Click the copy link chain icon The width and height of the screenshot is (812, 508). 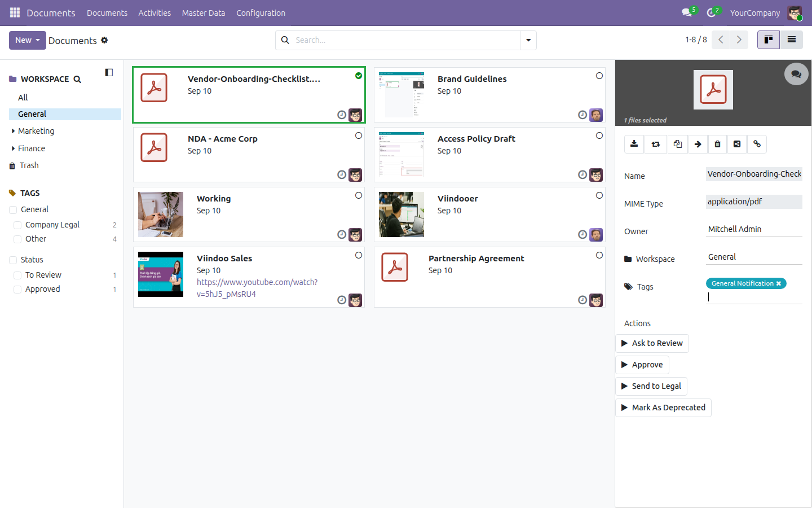757,144
